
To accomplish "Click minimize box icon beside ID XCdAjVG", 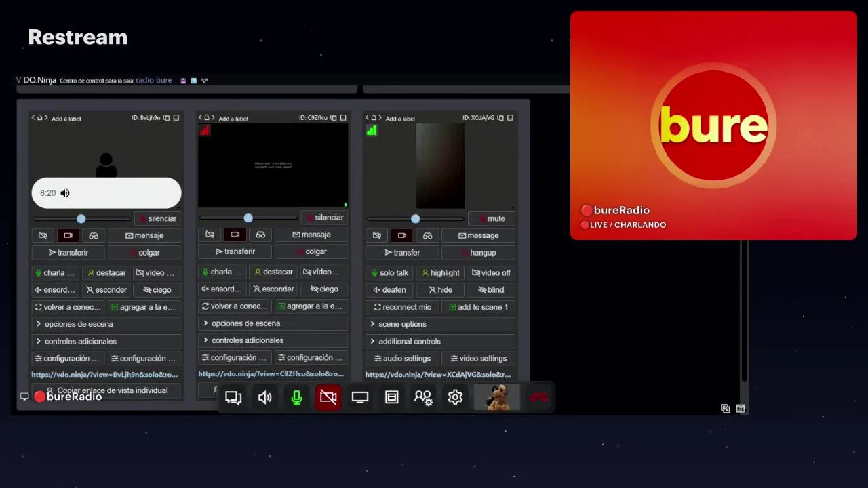I will [x=510, y=118].
